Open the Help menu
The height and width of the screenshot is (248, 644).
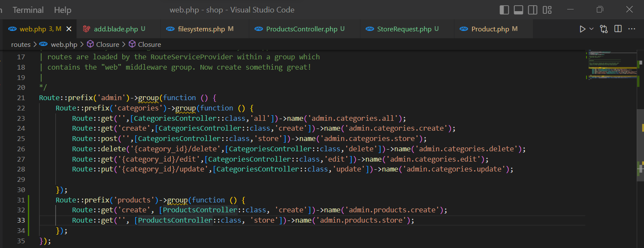(63, 9)
